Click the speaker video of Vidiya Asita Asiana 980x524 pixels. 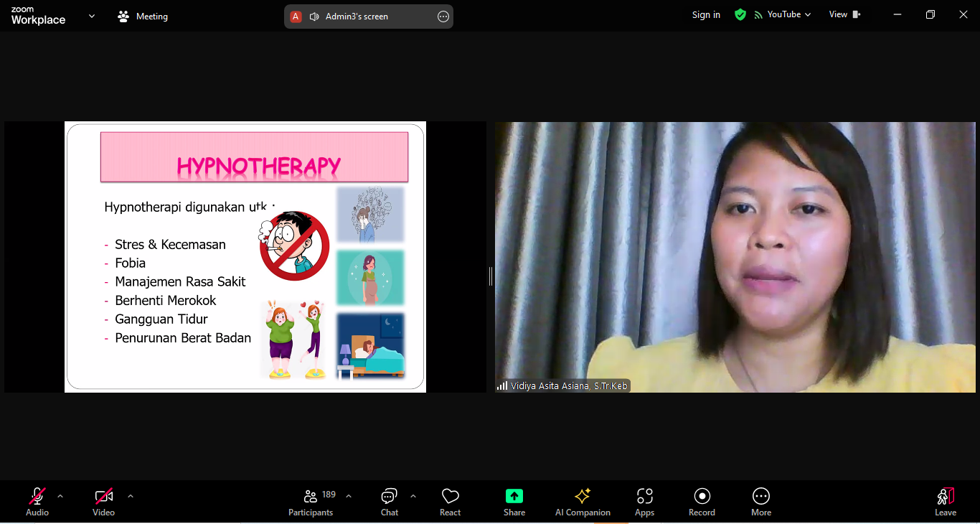tap(735, 257)
